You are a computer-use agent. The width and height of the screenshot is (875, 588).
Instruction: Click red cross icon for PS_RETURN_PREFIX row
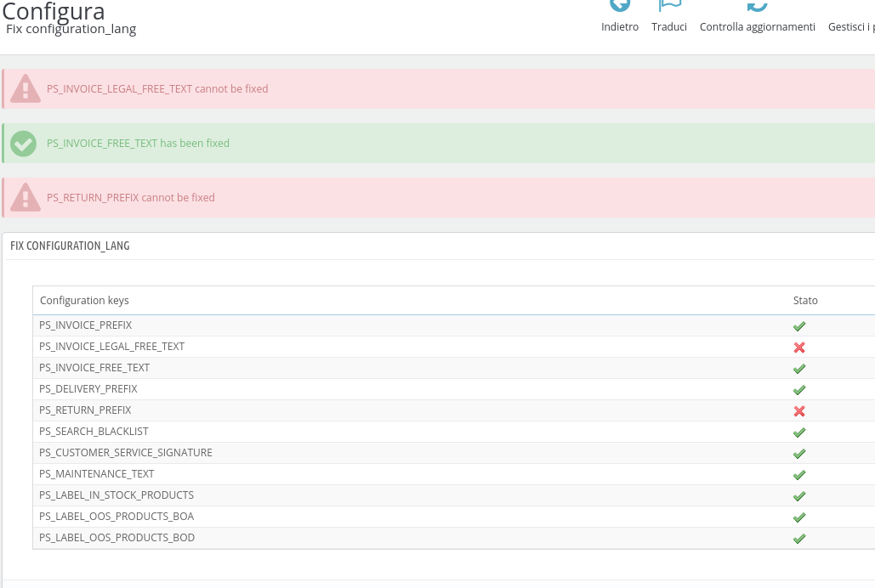coord(799,411)
